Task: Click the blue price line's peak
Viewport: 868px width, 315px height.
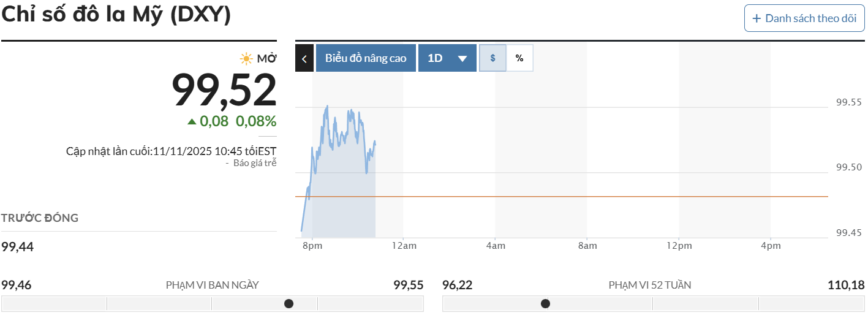Action: click(327, 106)
